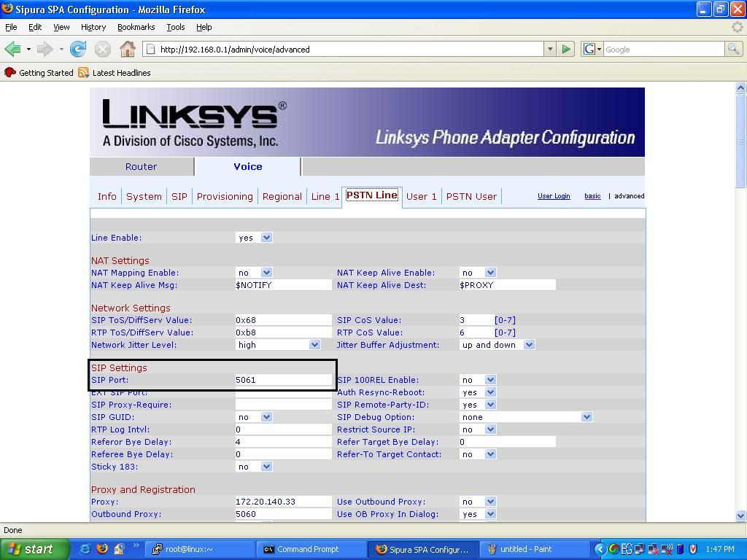Viewport: 747px width, 560px height.
Task: Open the Sticky 183 dropdown
Action: [254, 467]
